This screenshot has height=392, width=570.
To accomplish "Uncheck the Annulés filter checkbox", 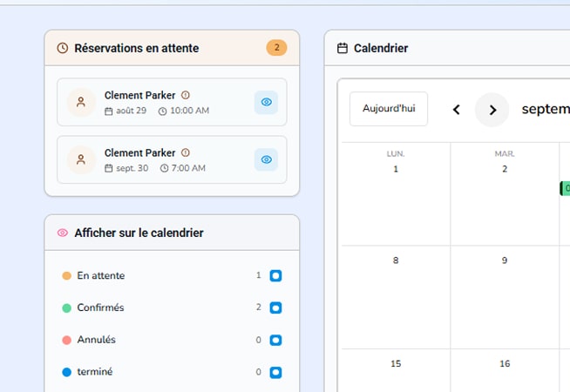I will tap(275, 340).
